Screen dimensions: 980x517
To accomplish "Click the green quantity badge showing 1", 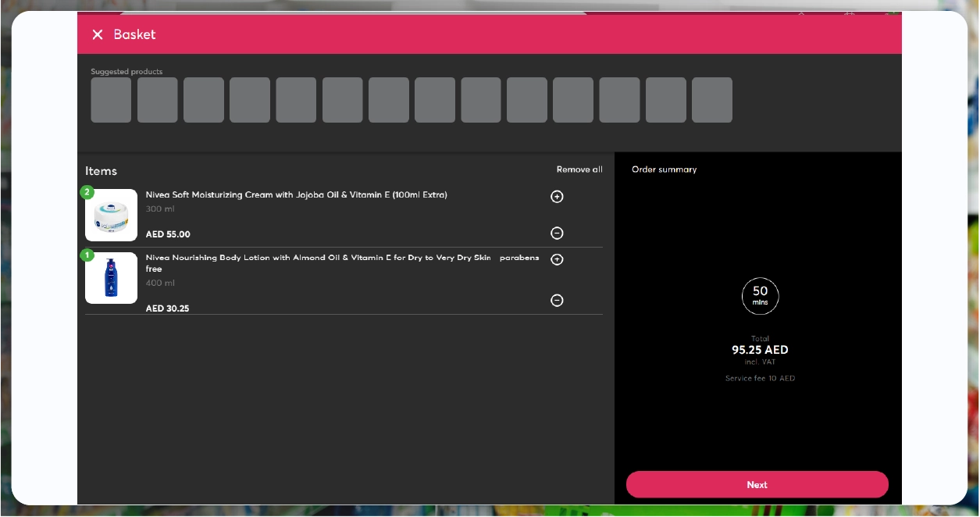I will point(87,255).
